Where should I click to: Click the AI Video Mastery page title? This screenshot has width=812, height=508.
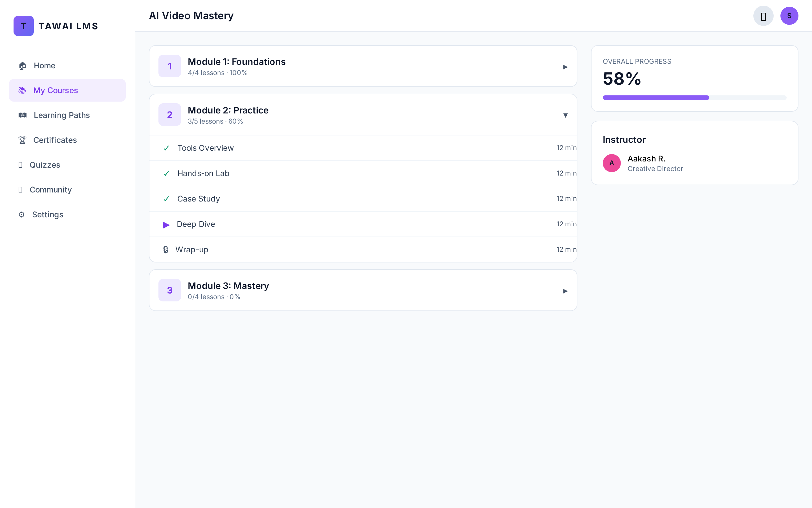tap(191, 16)
